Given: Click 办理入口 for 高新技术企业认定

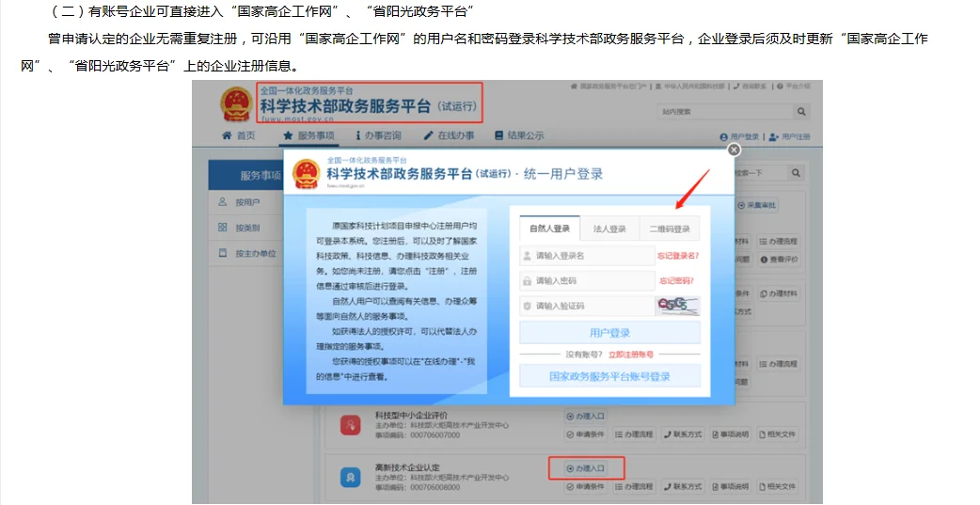Looking at the screenshot, I should [x=585, y=468].
